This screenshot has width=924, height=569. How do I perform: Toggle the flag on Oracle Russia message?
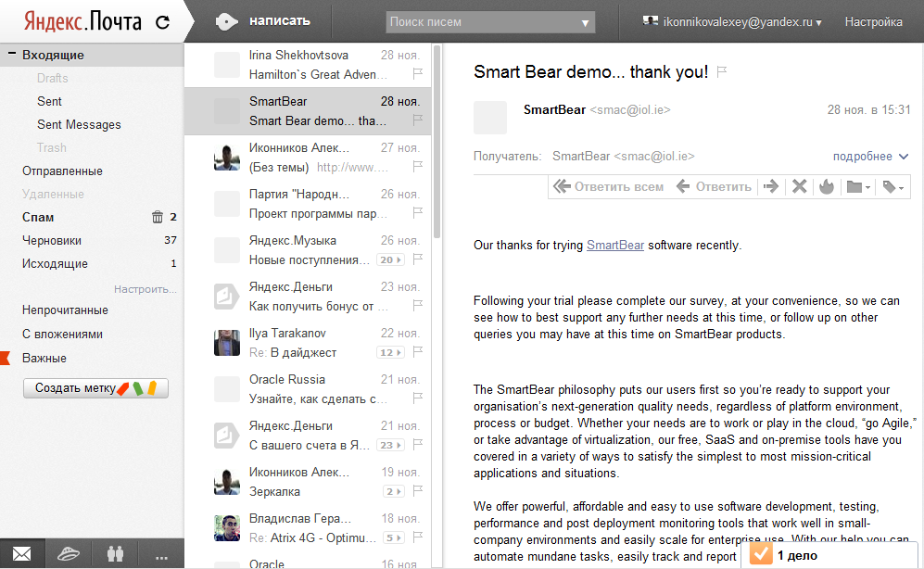point(418,398)
